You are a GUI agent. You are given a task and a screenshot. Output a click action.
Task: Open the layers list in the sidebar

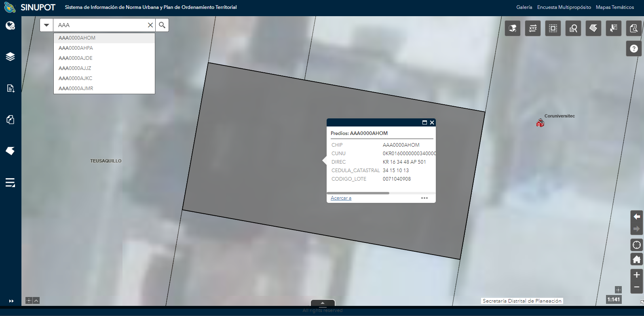pyautogui.click(x=10, y=57)
